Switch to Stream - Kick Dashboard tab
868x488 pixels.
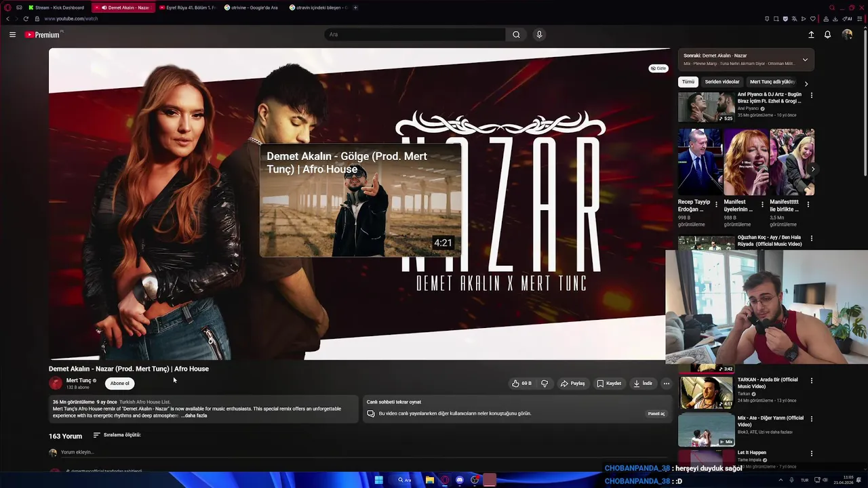click(57, 7)
